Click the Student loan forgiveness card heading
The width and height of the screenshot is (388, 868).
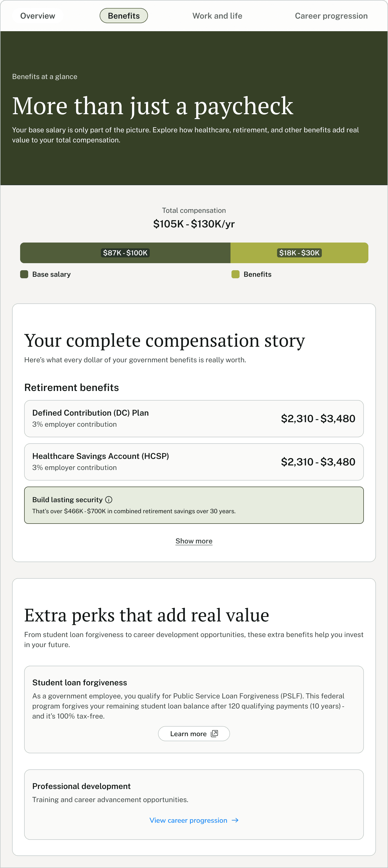tap(80, 682)
